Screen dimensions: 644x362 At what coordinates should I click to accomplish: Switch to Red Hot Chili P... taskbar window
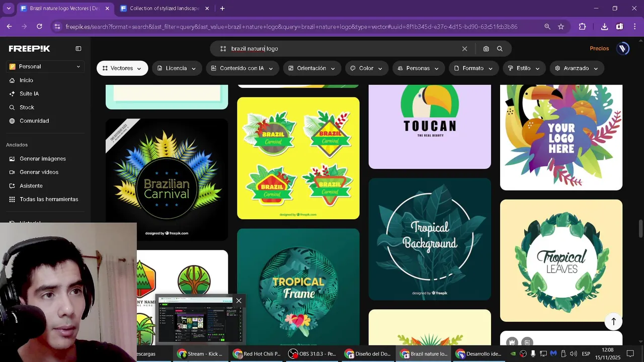pyautogui.click(x=256, y=354)
